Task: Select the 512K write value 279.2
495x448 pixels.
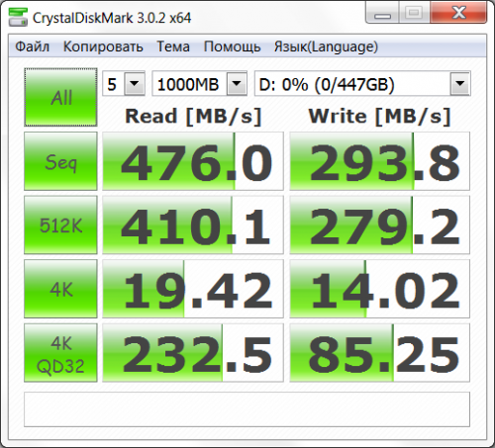Action: 380,224
